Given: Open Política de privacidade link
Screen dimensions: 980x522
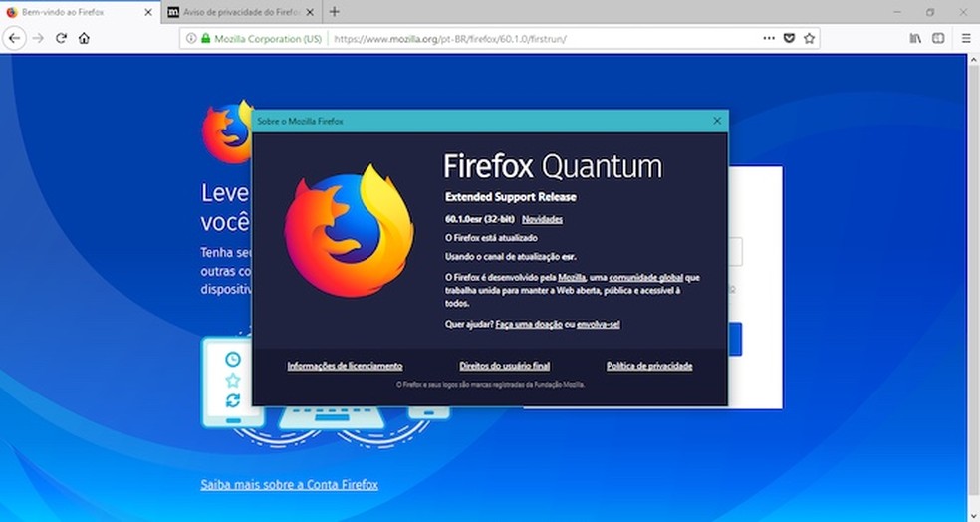Looking at the screenshot, I should coord(649,366).
